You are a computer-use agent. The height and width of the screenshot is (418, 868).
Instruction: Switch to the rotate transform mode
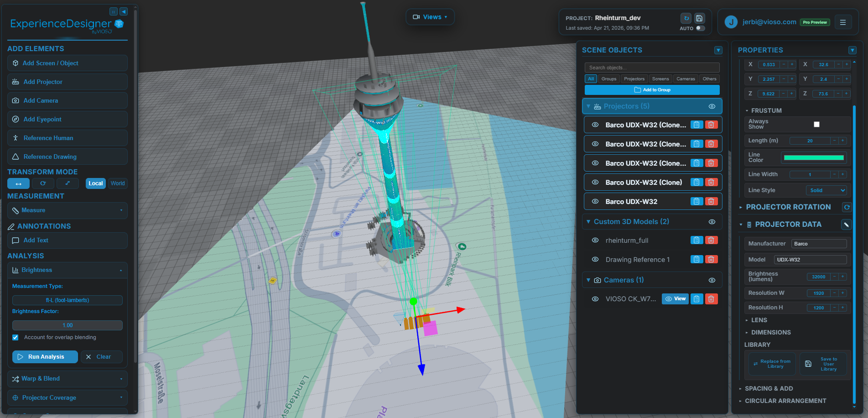43,183
